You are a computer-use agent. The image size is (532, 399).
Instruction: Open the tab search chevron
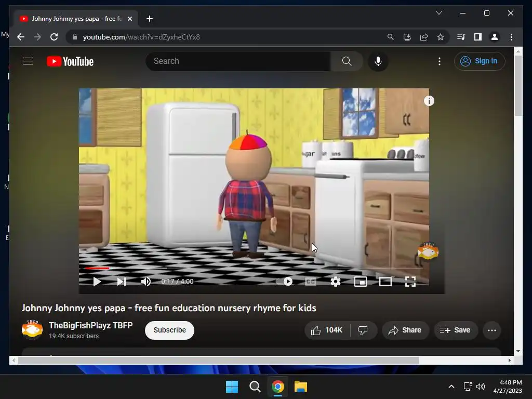438,13
